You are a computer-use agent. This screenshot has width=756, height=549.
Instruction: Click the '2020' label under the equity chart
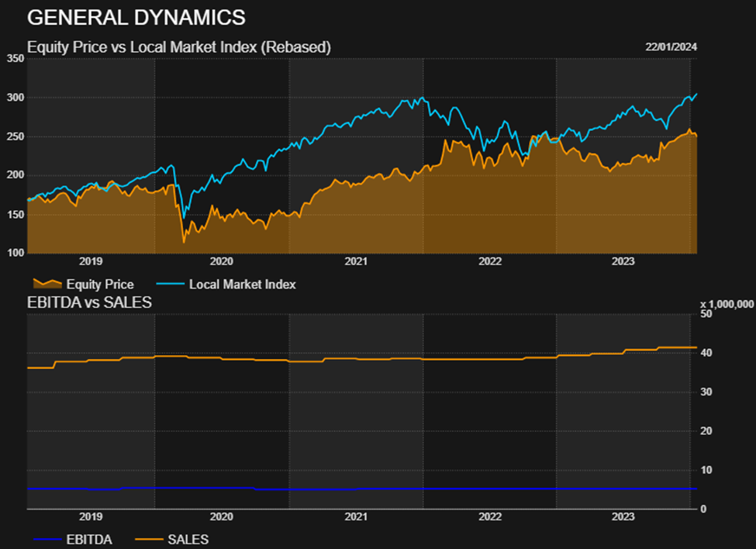coord(221,261)
